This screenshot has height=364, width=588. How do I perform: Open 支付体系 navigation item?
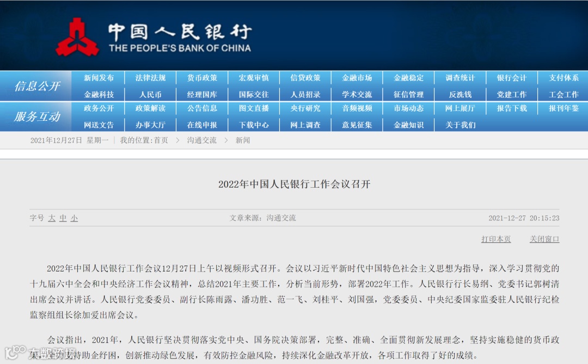tap(563, 78)
